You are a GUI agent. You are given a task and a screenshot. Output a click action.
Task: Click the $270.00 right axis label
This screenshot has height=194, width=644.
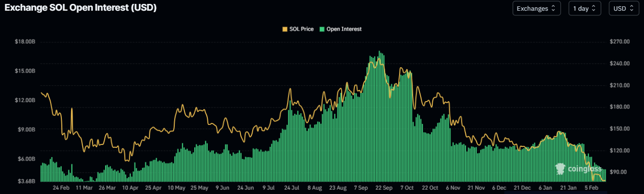coord(619,42)
